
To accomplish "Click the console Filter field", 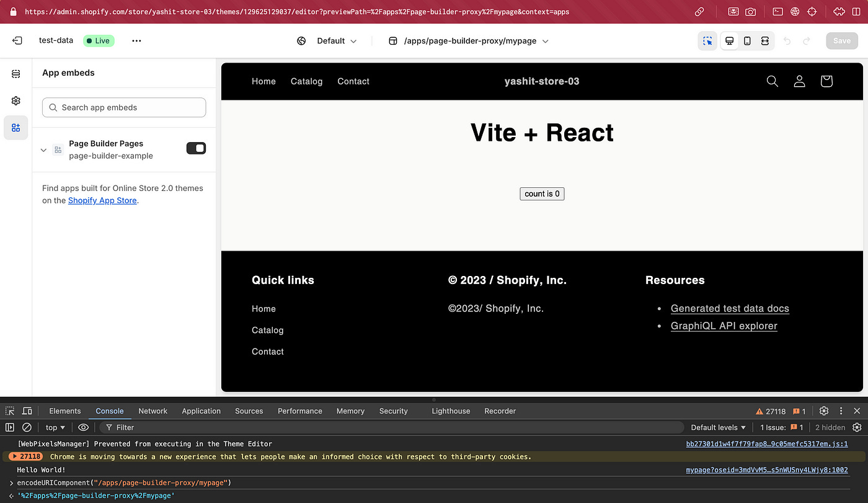I will click(391, 427).
